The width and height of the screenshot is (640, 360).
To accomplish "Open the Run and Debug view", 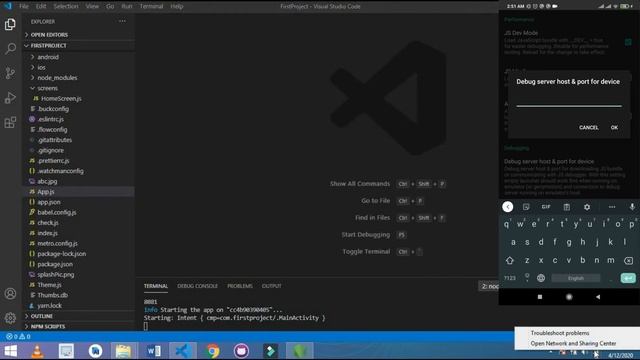I will [x=10, y=98].
